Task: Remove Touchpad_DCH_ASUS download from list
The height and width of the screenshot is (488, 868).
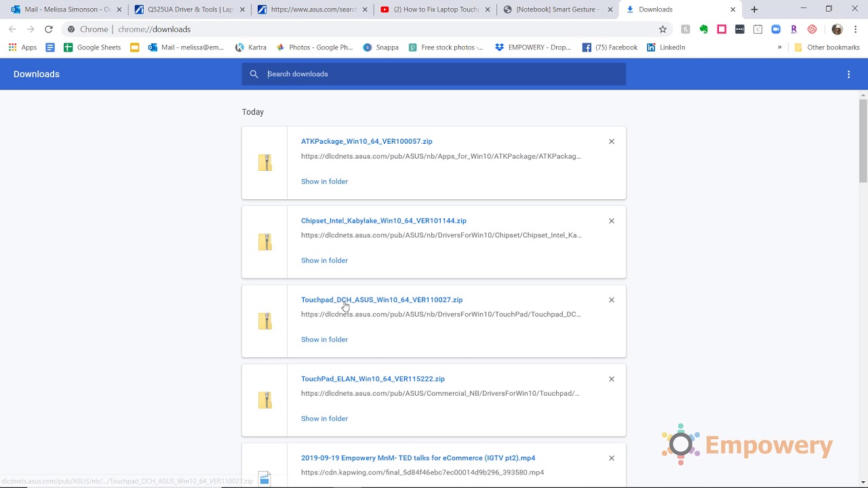Action: click(x=611, y=300)
